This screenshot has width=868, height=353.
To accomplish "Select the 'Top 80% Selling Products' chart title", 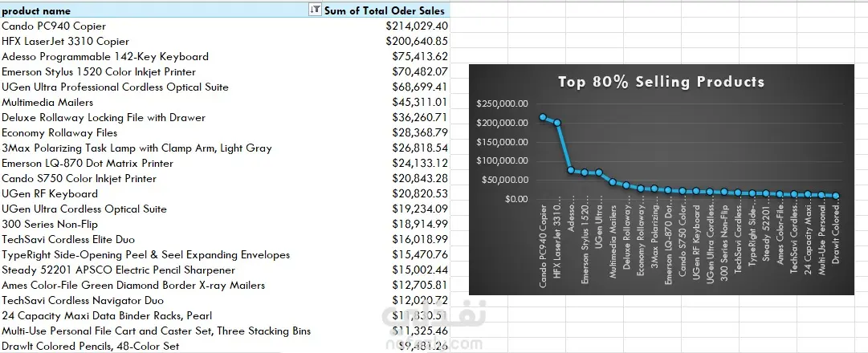I will click(661, 82).
